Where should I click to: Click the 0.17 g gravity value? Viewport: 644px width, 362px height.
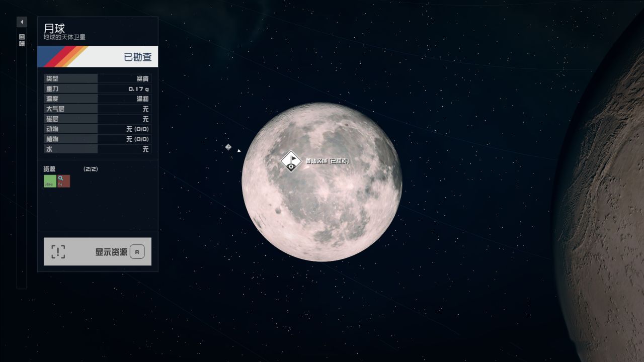138,88
